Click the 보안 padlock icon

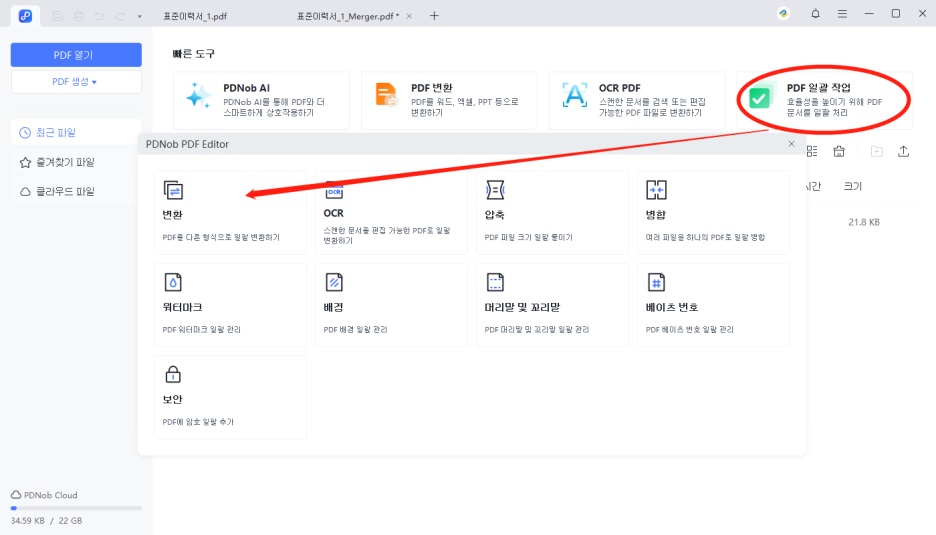click(x=173, y=374)
